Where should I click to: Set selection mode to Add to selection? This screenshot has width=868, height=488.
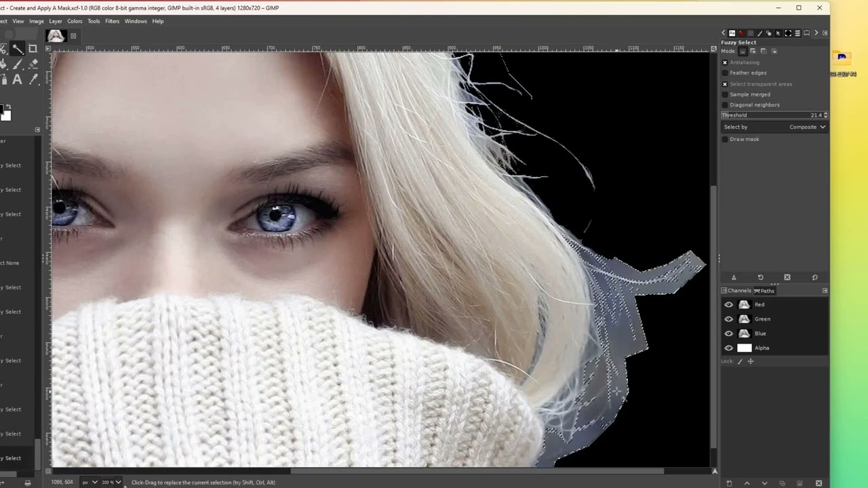click(x=753, y=51)
